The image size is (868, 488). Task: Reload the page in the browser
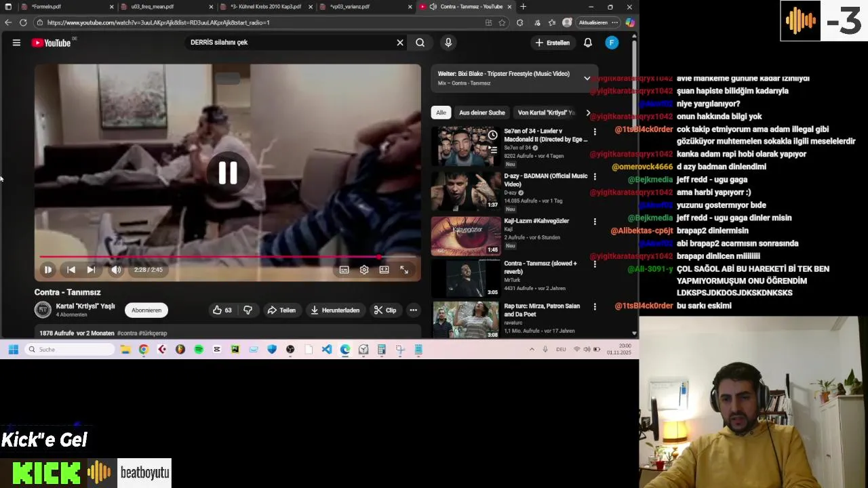pyautogui.click(x=23, y=22)
